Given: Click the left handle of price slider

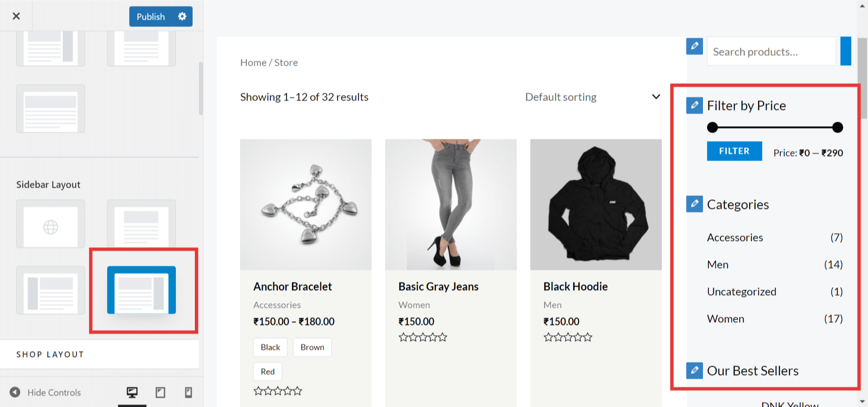Looking at the screenshot, I should point(712,127).
